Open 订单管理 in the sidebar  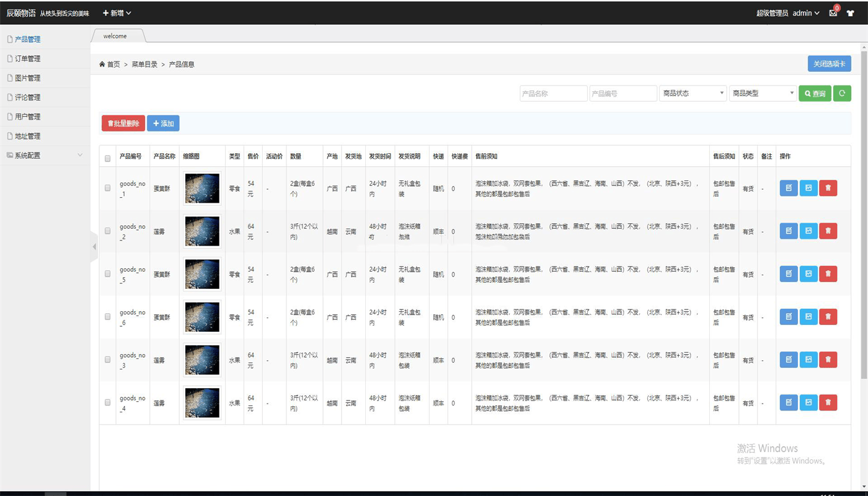27,59
